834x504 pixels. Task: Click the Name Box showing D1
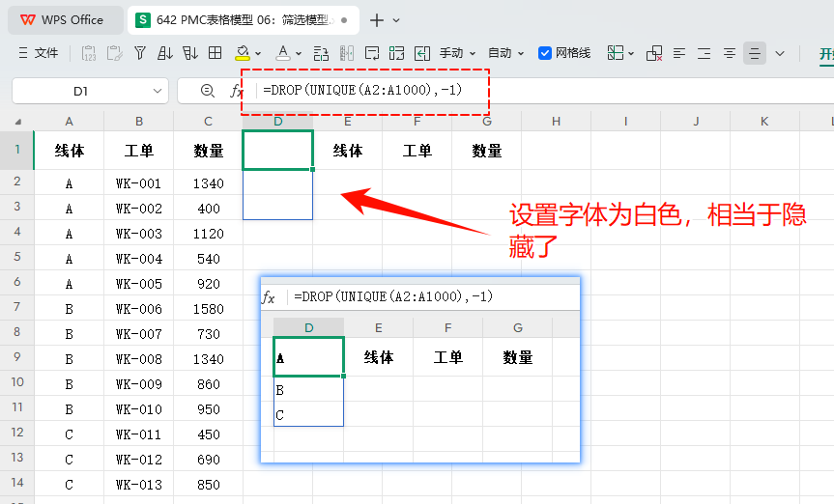point(80,91)
